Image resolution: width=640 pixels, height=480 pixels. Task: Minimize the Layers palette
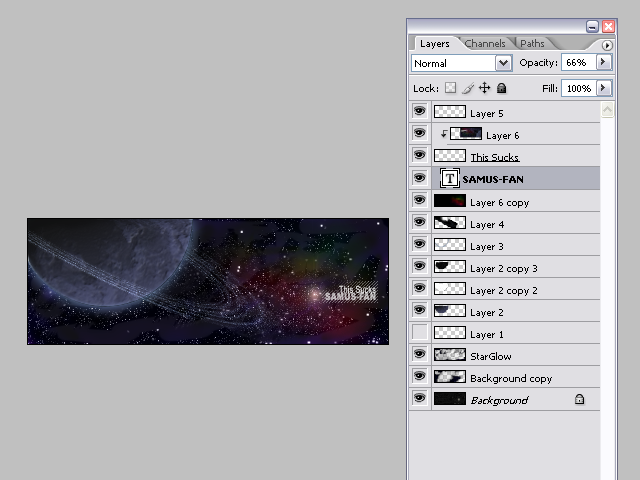coord(592,27)
